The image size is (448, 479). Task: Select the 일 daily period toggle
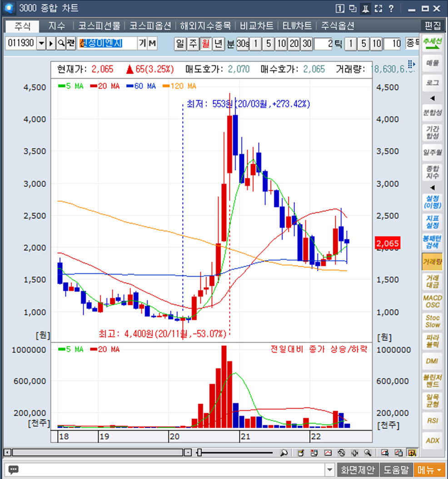(180, 44)
